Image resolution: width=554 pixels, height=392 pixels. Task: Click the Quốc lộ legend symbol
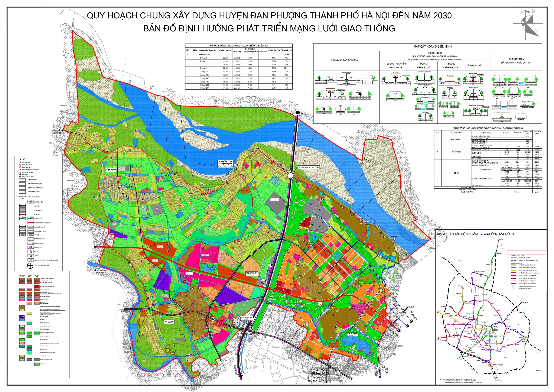(23, 206)
